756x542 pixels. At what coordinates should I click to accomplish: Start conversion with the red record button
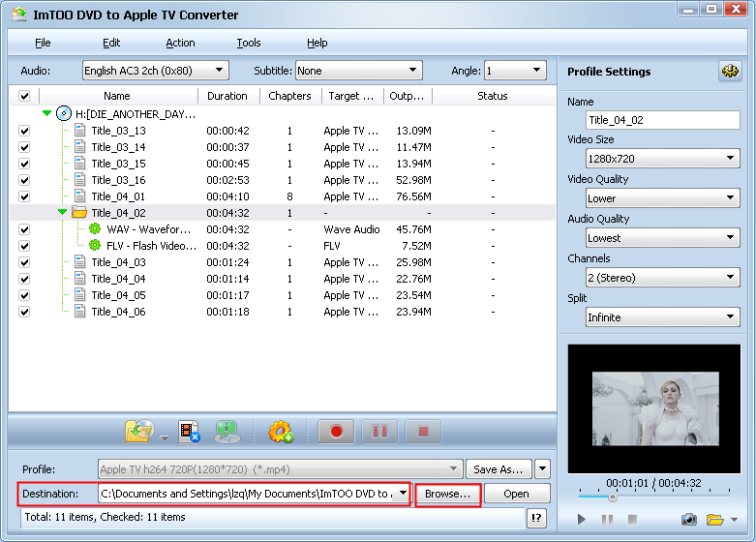click(x=336, y=431)
